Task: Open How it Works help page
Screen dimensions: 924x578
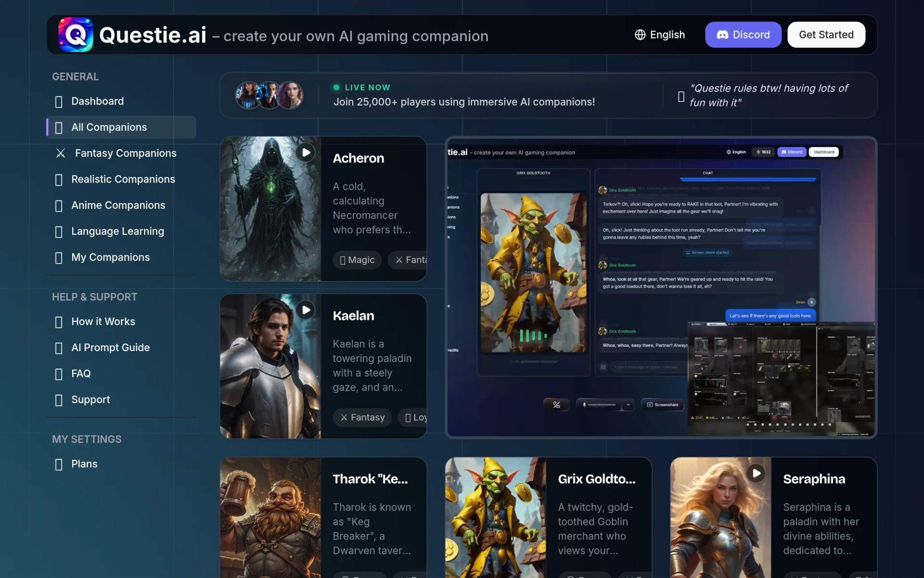Action: coord(121,322)
